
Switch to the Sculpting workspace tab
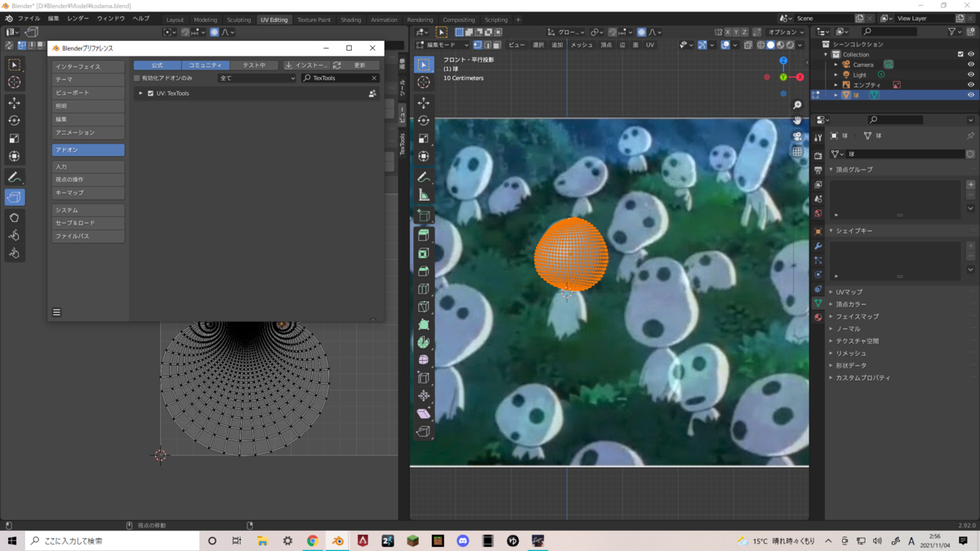[238, 20]
